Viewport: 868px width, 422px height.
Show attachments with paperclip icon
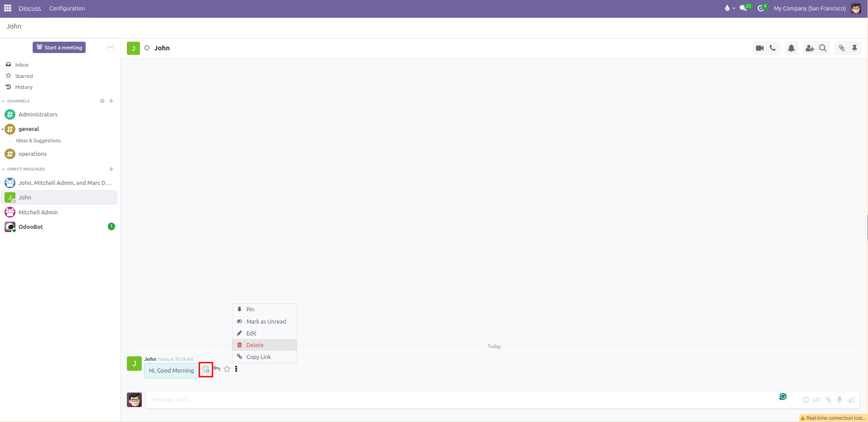842,48
